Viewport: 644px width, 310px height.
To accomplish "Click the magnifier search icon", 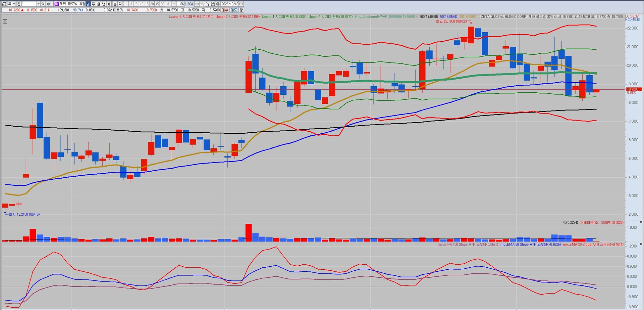I will [x=43, y=4].
